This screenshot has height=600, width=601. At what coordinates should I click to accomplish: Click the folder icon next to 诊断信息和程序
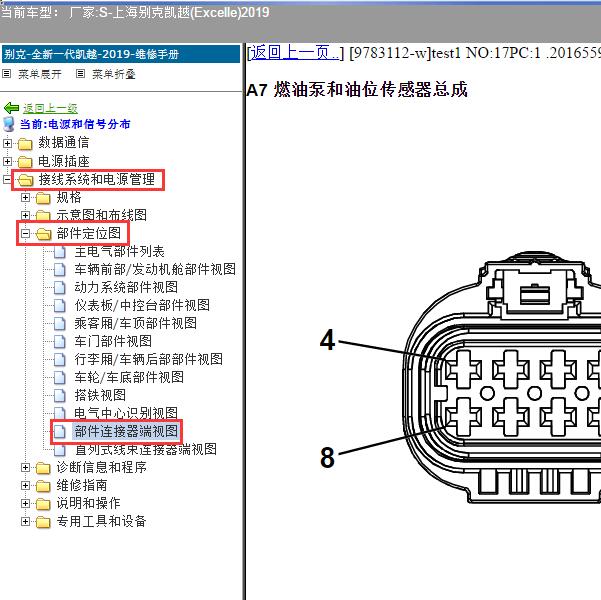pos(43,468)
